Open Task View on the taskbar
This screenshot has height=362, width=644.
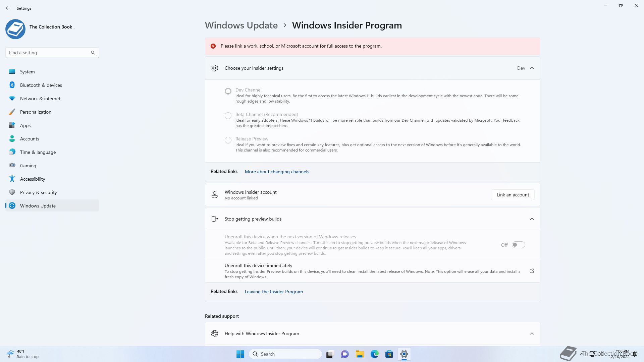tap(330, 354)
